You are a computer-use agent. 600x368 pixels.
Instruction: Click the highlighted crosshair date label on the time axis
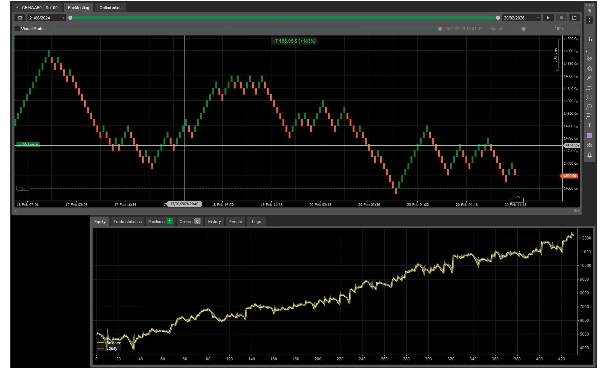pyautogui.click(x=184, y=204)
